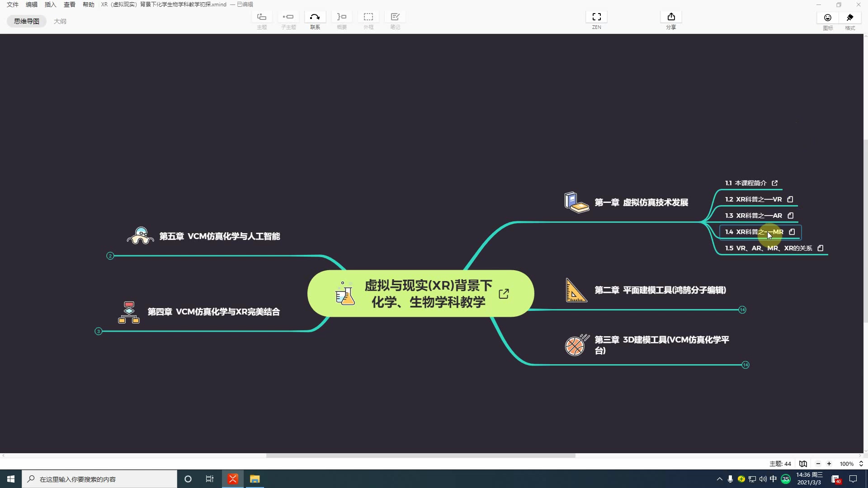Screen dimensions: 868x488
Task: Expand 第三章 branch with badge 14
Action: click(745, 365)
